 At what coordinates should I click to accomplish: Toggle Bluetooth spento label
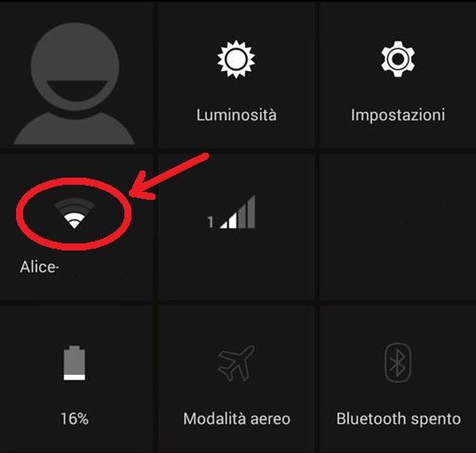398,419
